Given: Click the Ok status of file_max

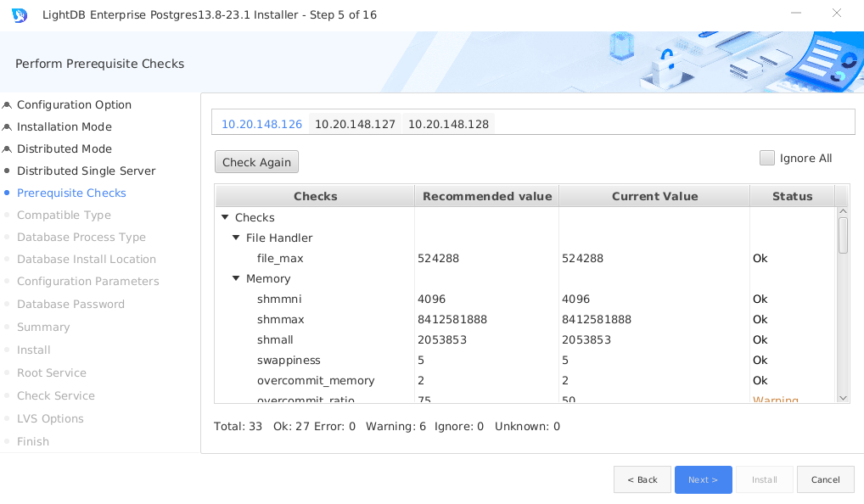Looking at the screenshot, I should 760,258.
